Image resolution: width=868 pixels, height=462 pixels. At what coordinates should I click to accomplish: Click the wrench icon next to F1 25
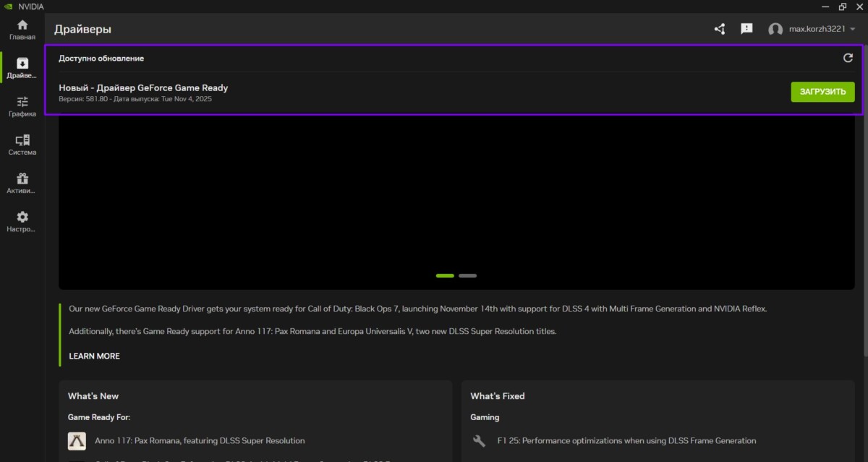click(478, 440)
